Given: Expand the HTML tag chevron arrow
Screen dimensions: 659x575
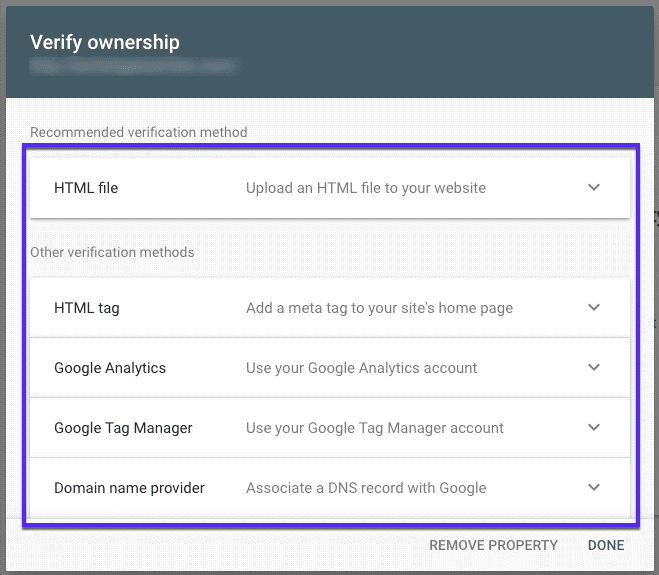Looking at the screenshot, I should 594,307.
